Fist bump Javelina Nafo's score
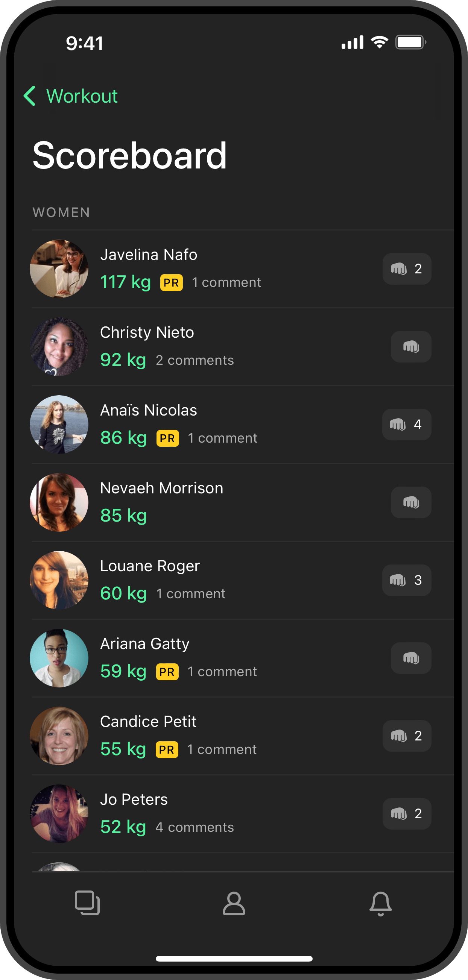Image resolution: width=468 pixels, height=980 pixels. tap(407, 269)
